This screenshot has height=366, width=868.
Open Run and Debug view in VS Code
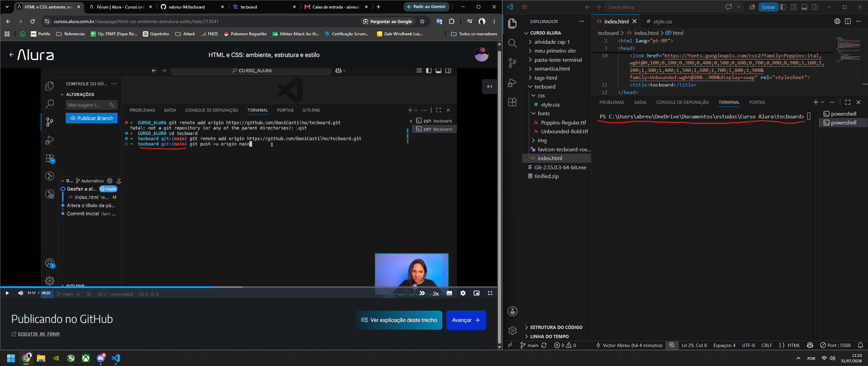pos(512,82)
